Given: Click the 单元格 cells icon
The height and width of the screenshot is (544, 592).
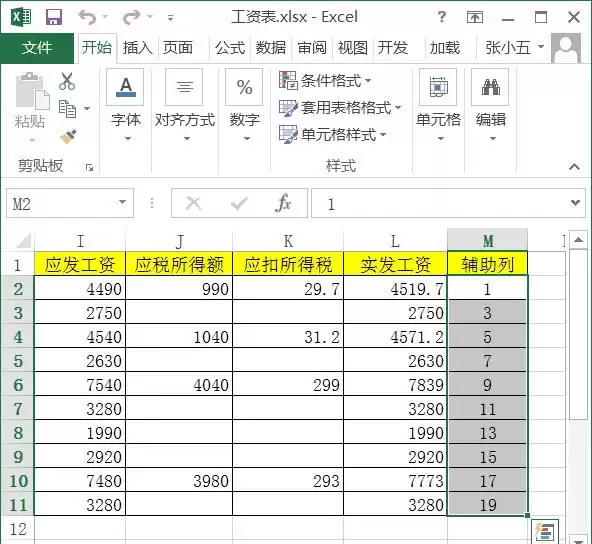Looking at the screenshot, I should tap(438, 87).
